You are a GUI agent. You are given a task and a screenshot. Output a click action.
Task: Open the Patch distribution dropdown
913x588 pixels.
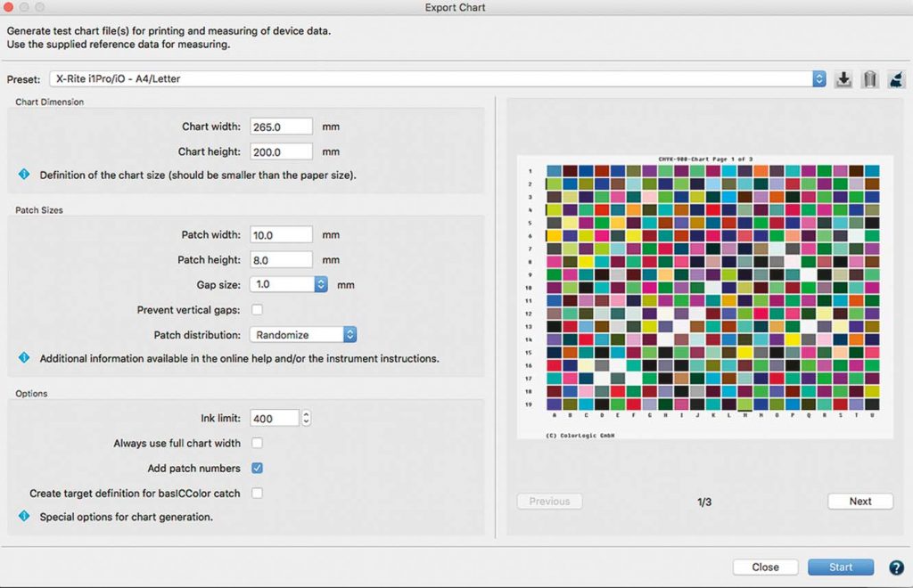coord(349,334)
